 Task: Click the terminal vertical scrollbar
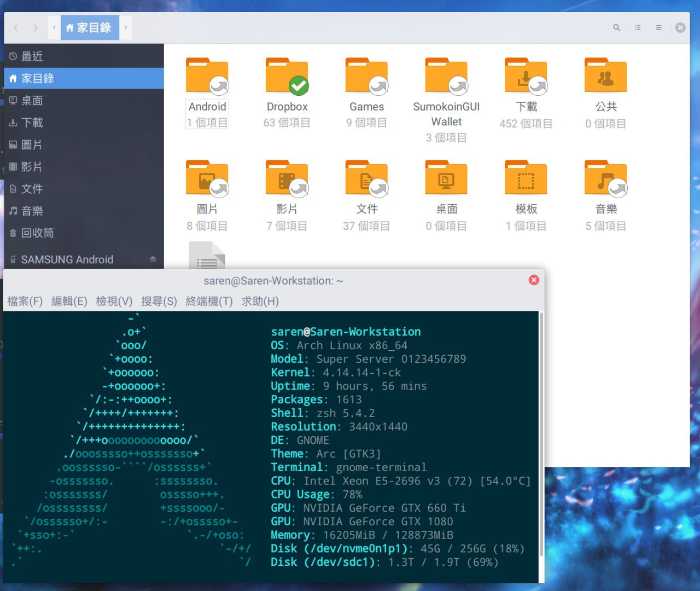tap(541, 434)
